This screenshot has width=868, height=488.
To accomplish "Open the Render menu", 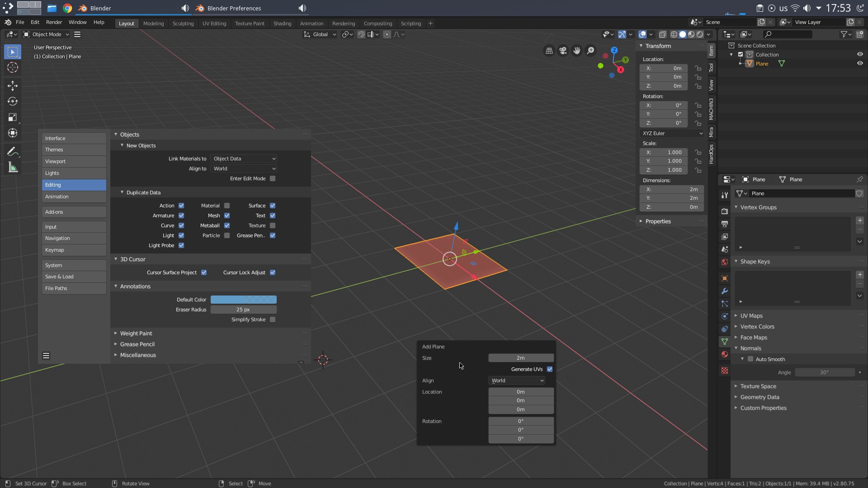I will pos(54,22).
